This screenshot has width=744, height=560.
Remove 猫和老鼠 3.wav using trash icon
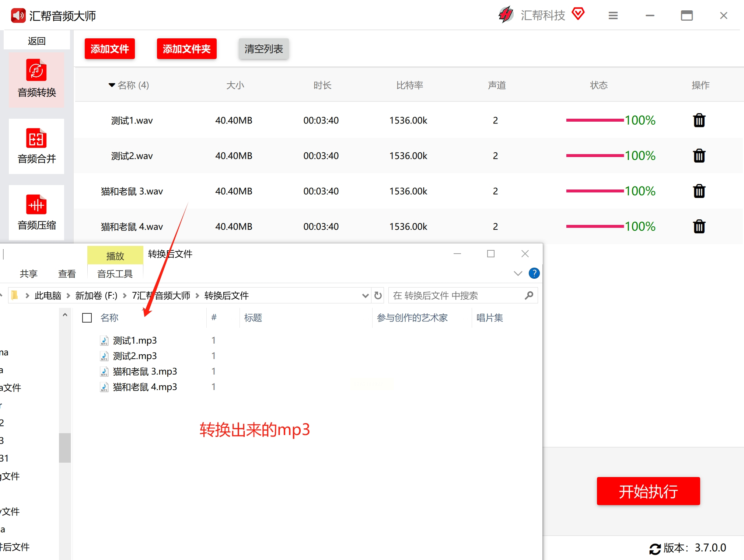point(699,191)
